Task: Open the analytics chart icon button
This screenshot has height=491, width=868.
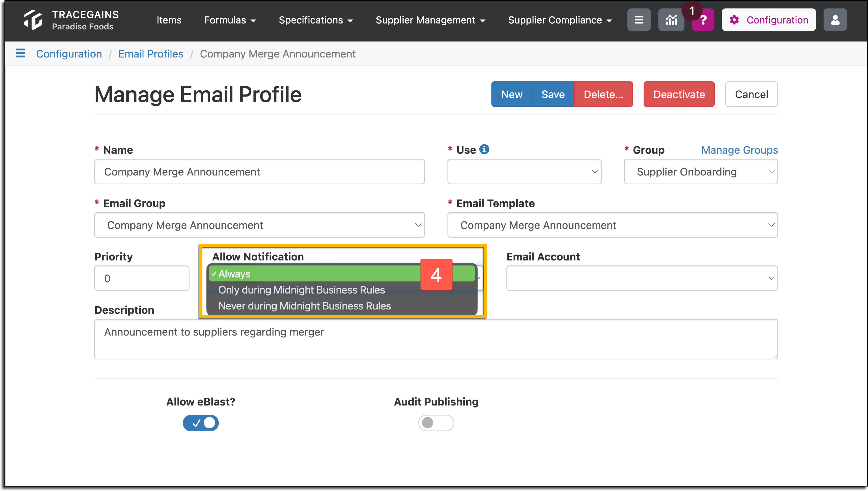Action: (671, 20)
